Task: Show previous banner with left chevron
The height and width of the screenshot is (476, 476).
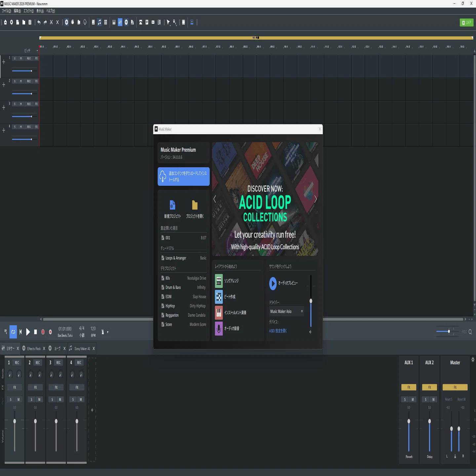Action: click(x=215, y=199)
